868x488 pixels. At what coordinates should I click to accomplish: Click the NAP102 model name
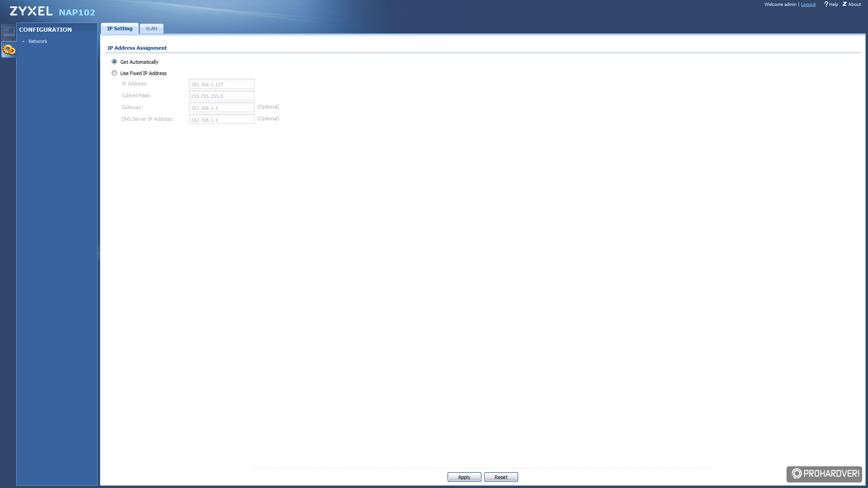coord(77,12)
